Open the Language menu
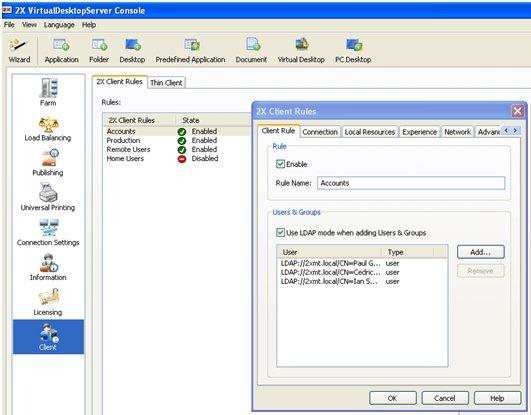Screen dimensions: 531x415 click(x=59, y=25)
